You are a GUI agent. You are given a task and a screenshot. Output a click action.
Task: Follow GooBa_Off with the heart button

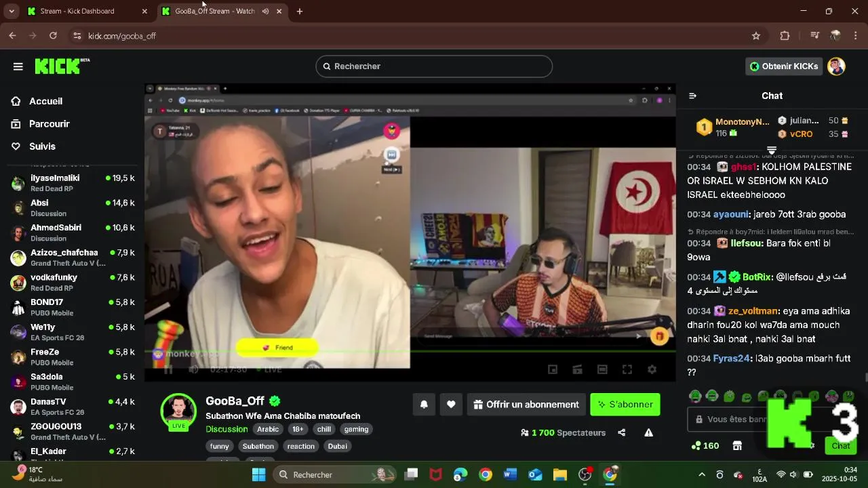point(451,405)
